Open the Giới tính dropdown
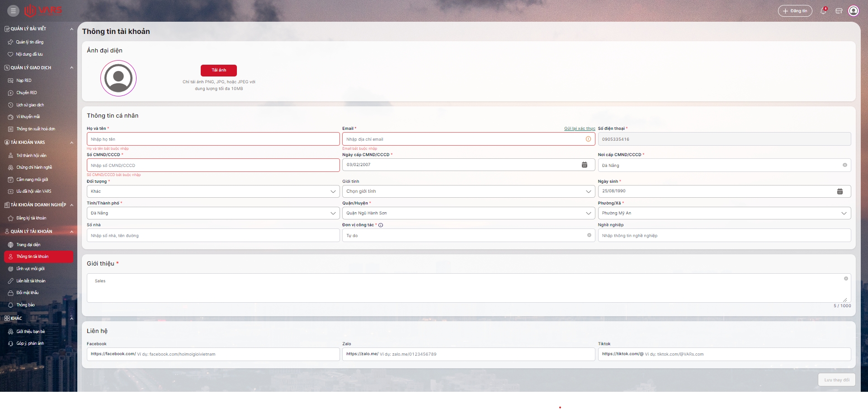Viewport: 868px width, 409px height. point(468,191)
